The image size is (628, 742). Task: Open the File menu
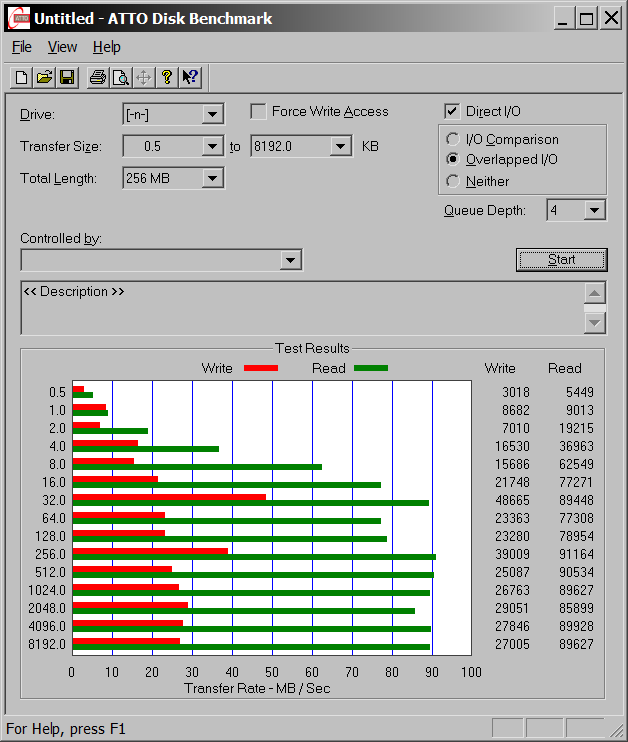(21, 47)
